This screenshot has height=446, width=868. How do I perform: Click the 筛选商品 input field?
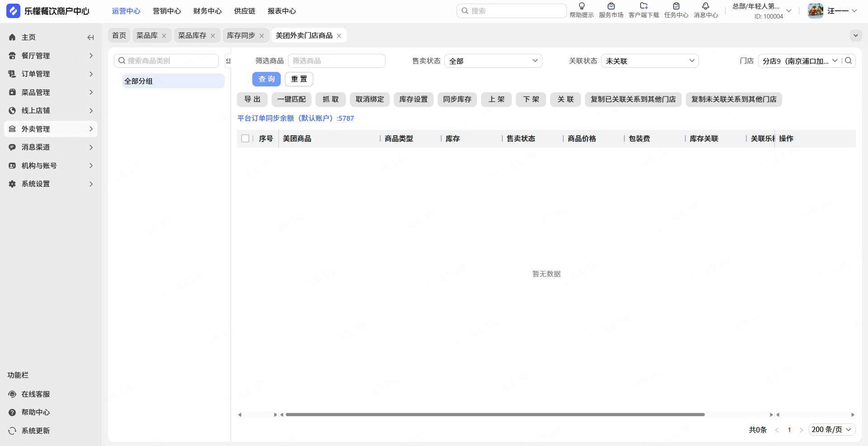point(337,61)
